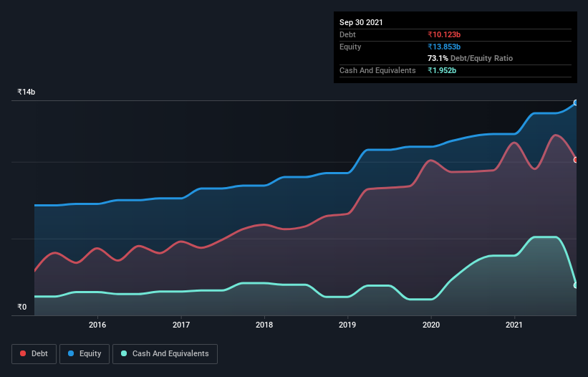Viewport: 588px width, 377px height.
Task: Select the 2021 x-axis label
Action: pos(514,325)
